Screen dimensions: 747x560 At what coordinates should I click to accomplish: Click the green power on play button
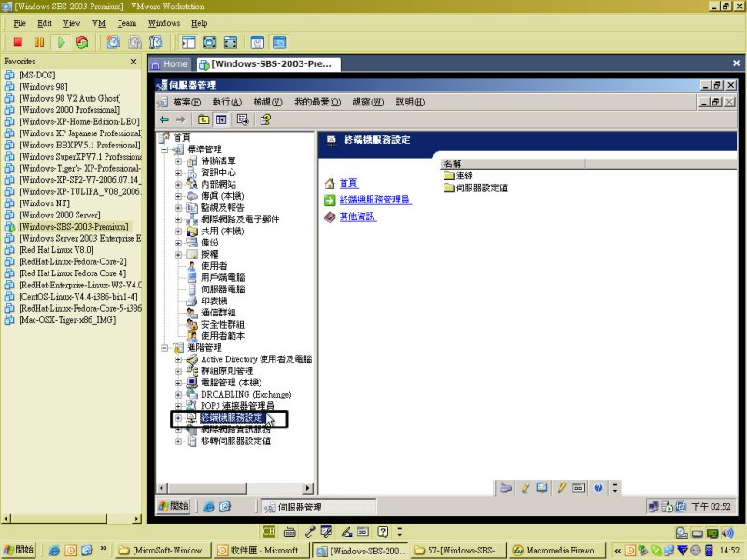pos(61,42)
